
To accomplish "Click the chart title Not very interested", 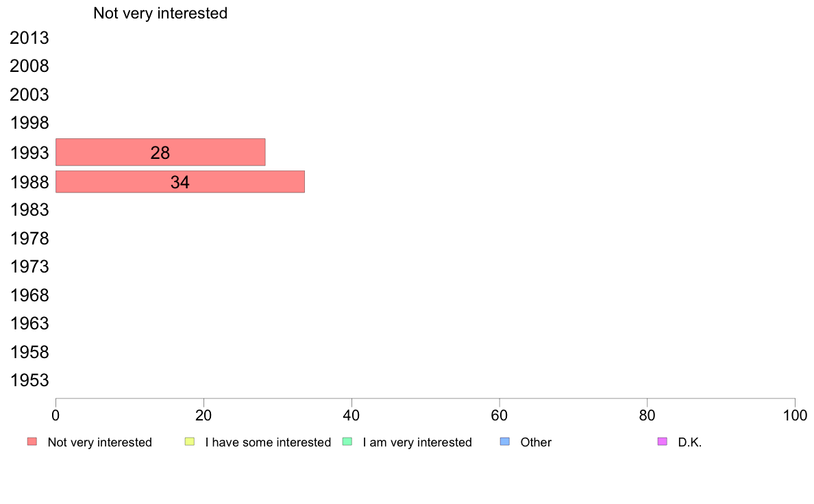I will click(160, 13).
